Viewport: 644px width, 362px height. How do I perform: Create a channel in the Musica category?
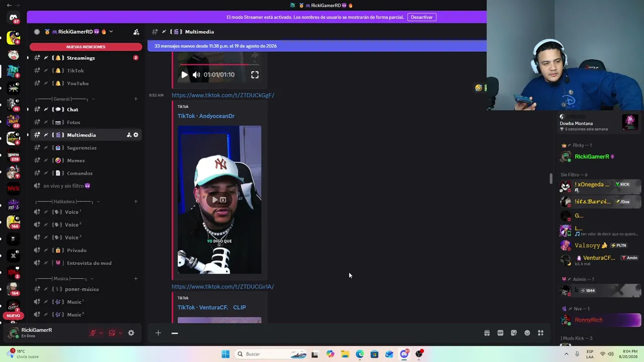point(136,279)
